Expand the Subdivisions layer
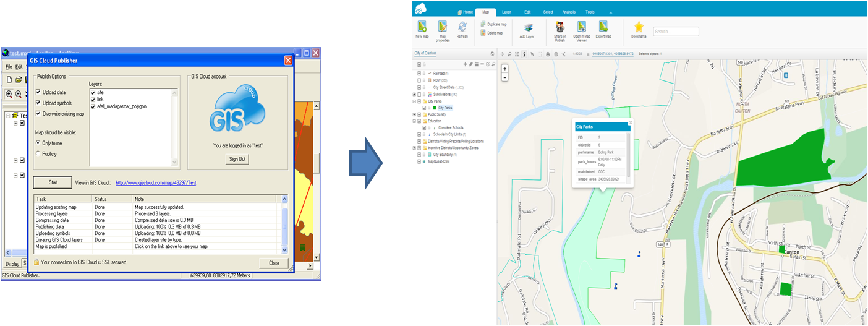This screenshot has height=326, width=868. [414, 94]
